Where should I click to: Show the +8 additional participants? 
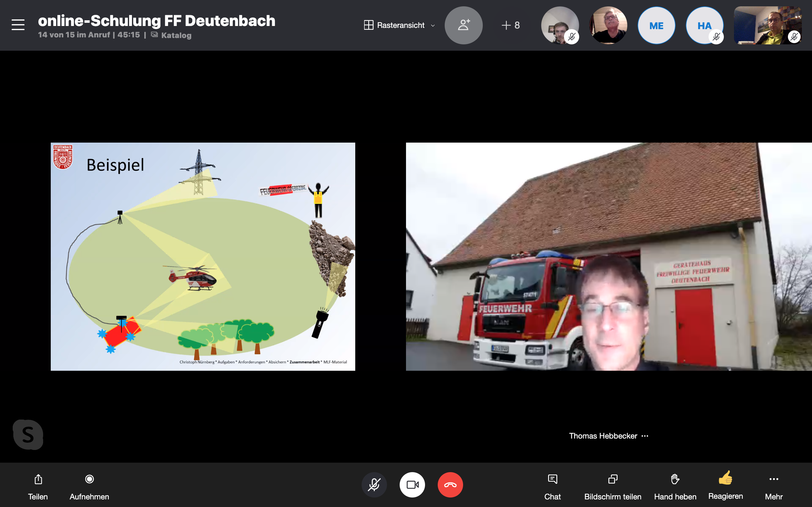(x=511, y=25)
